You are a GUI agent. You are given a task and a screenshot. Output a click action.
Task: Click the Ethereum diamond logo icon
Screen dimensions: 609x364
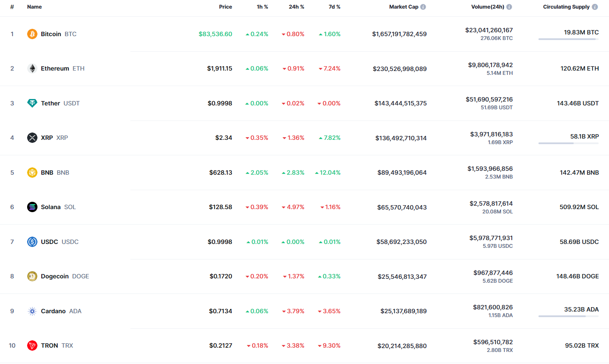coord(32,68)
